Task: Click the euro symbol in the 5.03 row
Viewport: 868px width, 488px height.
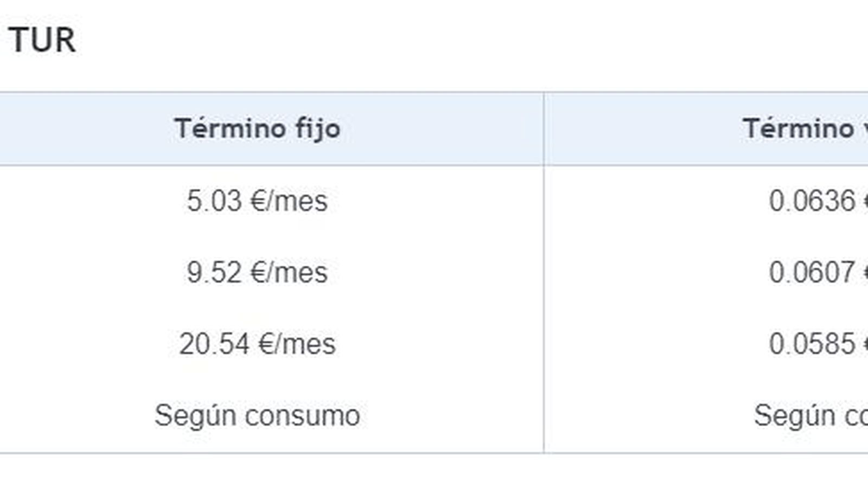Action: click(259, 201)
